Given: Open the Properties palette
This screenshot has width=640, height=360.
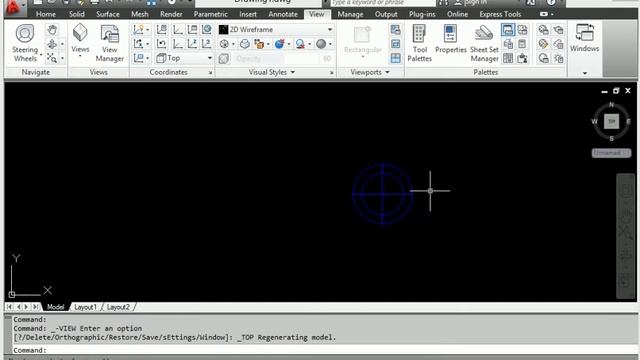Looking at the screenshot, I should [451, 39].
